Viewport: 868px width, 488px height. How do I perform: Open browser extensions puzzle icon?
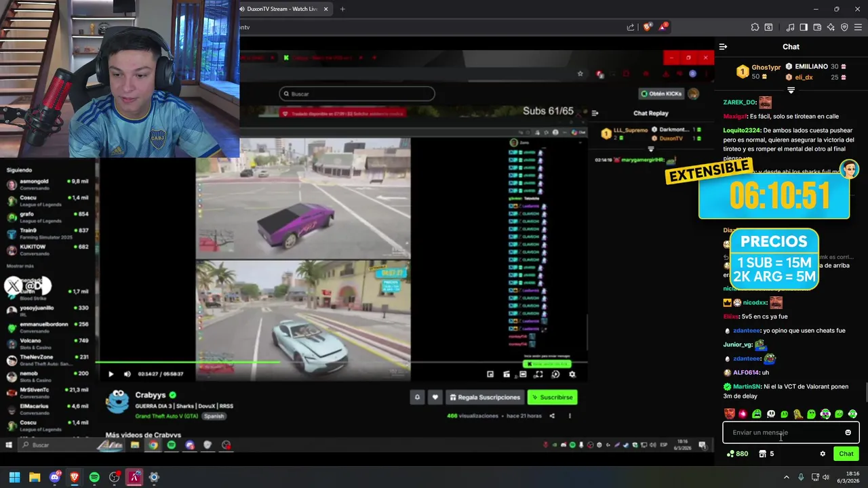pyautogui.click(x=755, y=27)
